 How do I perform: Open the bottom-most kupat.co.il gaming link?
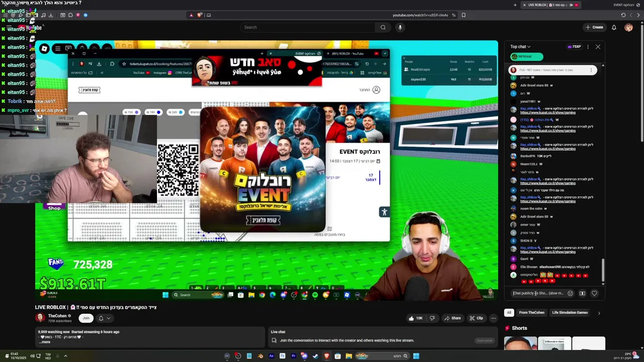[548, 252]
